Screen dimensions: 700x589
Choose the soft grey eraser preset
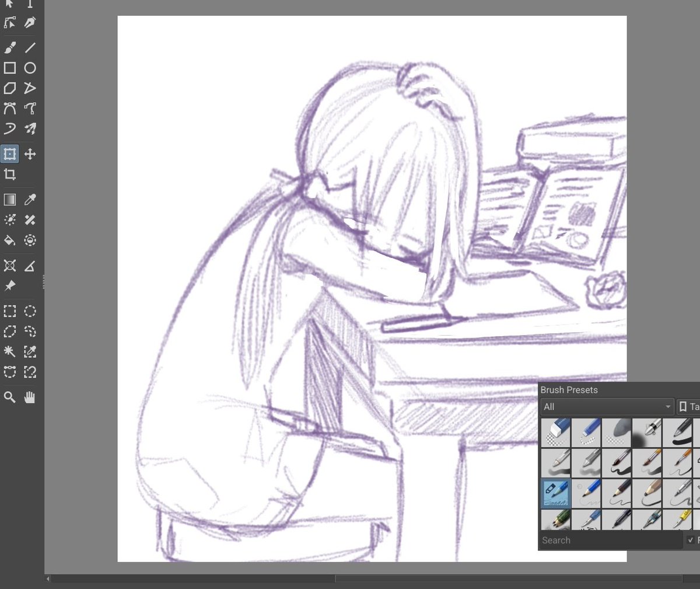[x=617, y=433]
